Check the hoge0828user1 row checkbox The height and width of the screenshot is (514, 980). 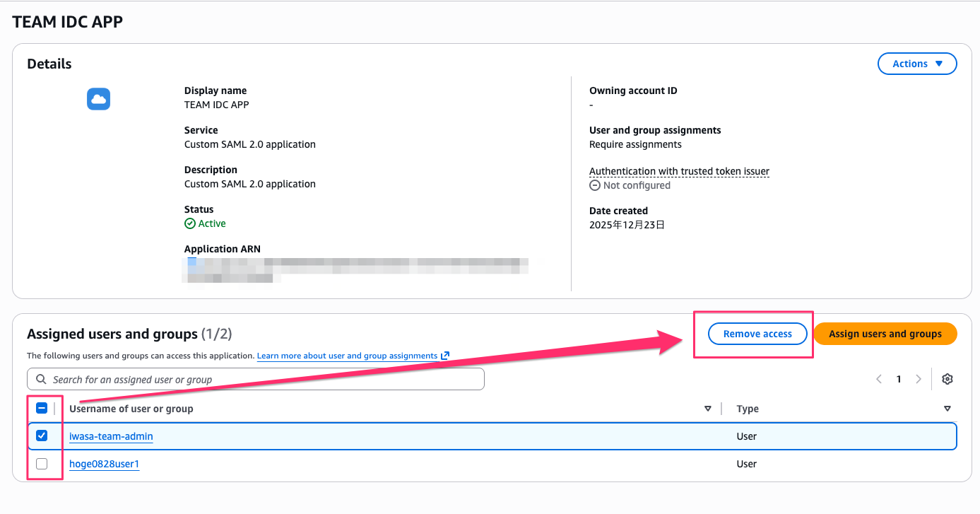42,464
